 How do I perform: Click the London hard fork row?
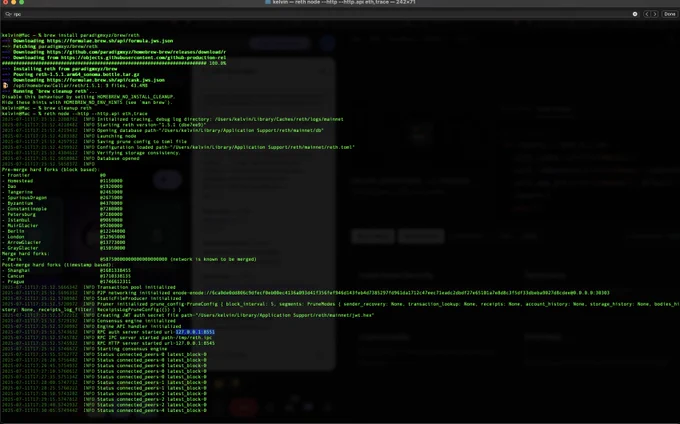tap(63, 237)
